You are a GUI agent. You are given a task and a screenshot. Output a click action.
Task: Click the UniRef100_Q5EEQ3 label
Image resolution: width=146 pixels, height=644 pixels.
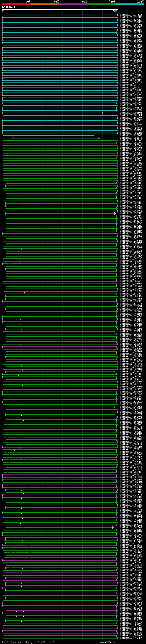click(131, 113)
